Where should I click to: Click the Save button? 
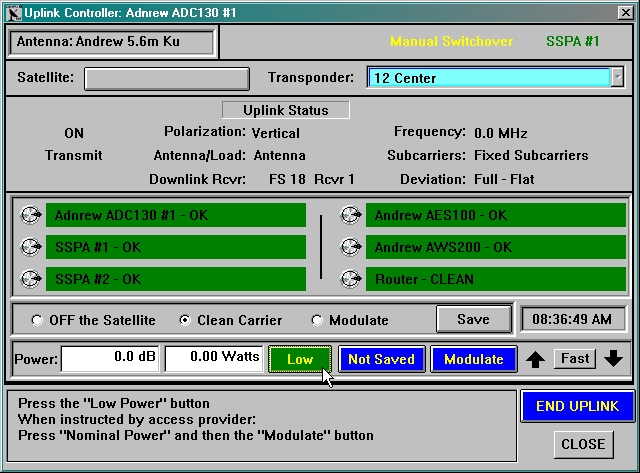click(473, 319)
